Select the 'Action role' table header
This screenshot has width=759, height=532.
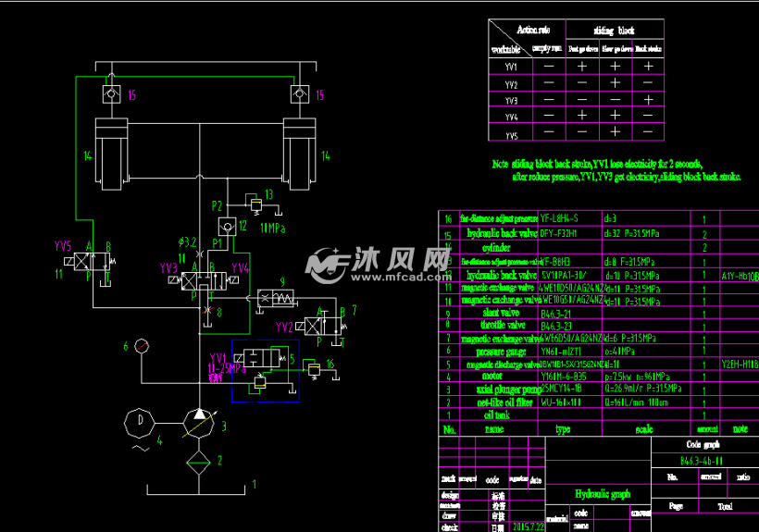[533, 30]
